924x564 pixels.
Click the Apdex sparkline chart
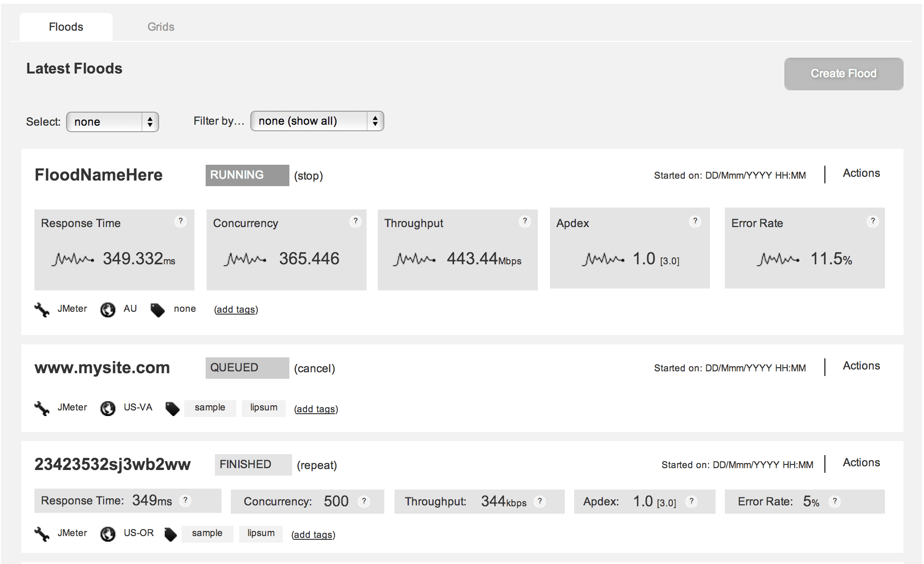coord(603,259)
